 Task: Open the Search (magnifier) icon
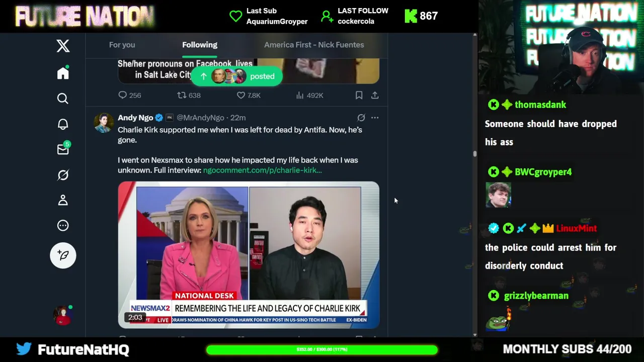pos(63,99)
